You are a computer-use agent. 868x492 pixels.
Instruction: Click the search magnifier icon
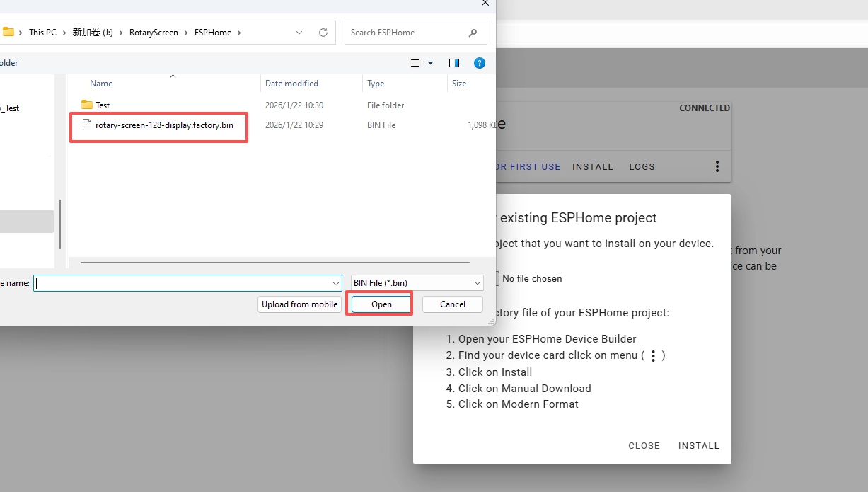click(x=473, y=33)
